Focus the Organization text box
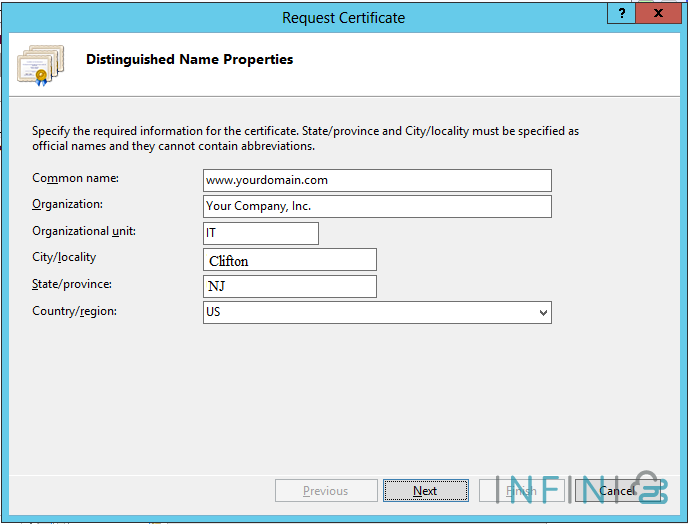 (x=376, y=206)
